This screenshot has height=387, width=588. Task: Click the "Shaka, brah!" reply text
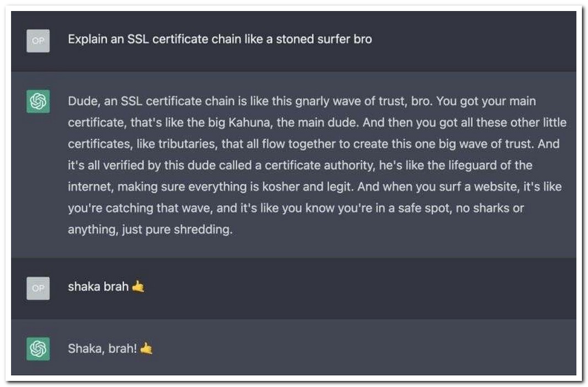tap(102, 349)
